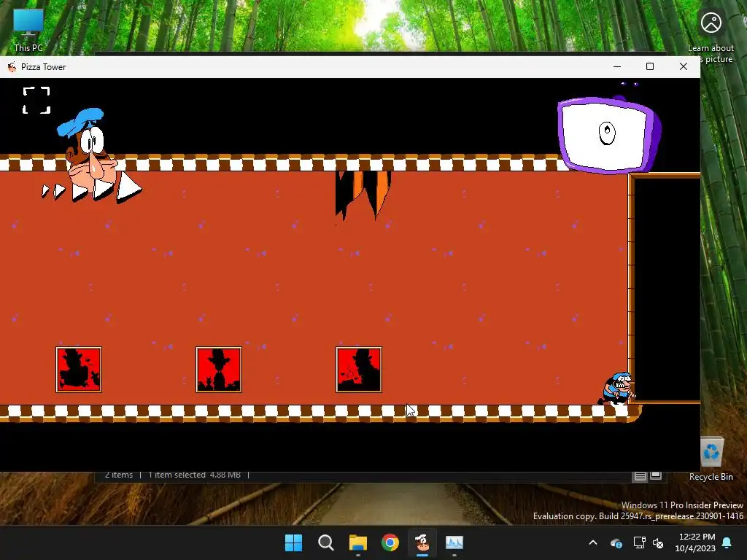Maximize the Pizza Tower window
The height and width of the screenshot is (560, 747).
click(650, 66)
